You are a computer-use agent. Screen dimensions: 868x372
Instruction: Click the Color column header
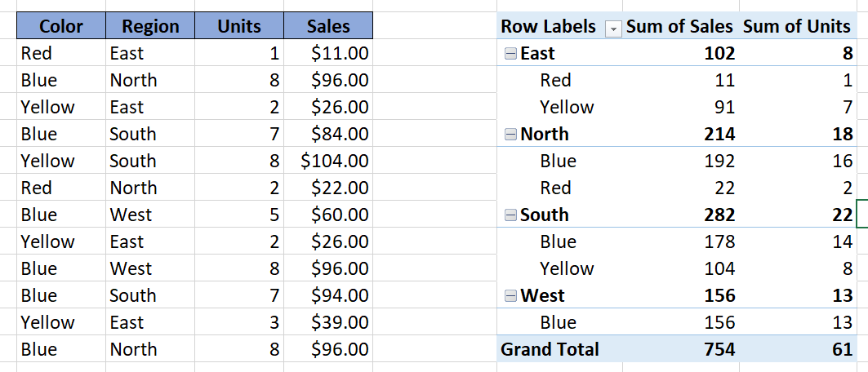click(x=61, y=27)
